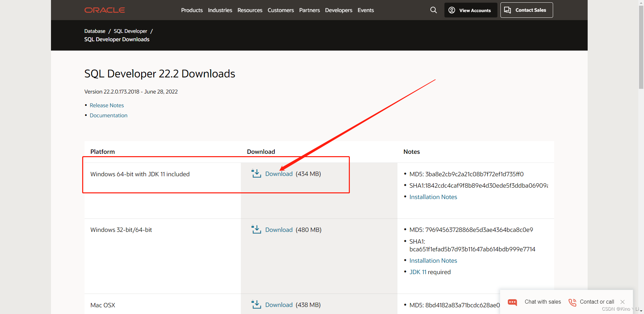The width and height of the screenshot is (644, 314).
Task: Click the download icon for Mac OSX
Action: coord(256,305)
